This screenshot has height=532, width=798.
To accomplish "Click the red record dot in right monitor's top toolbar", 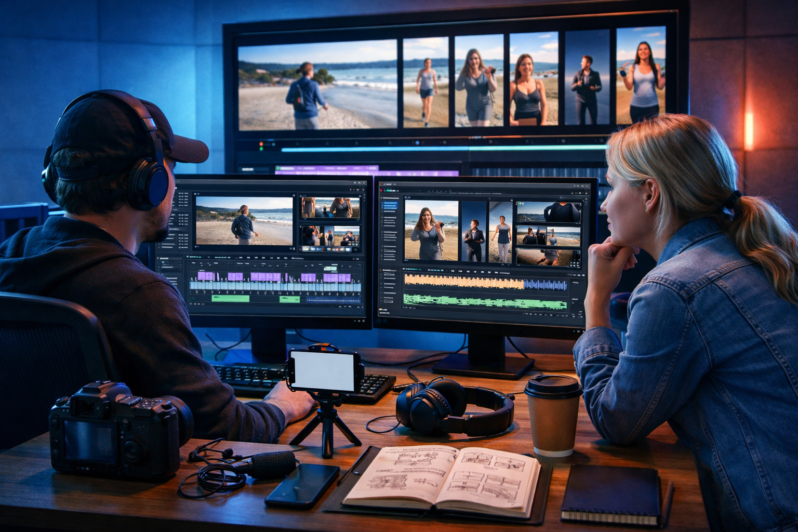I will point(381,190).
